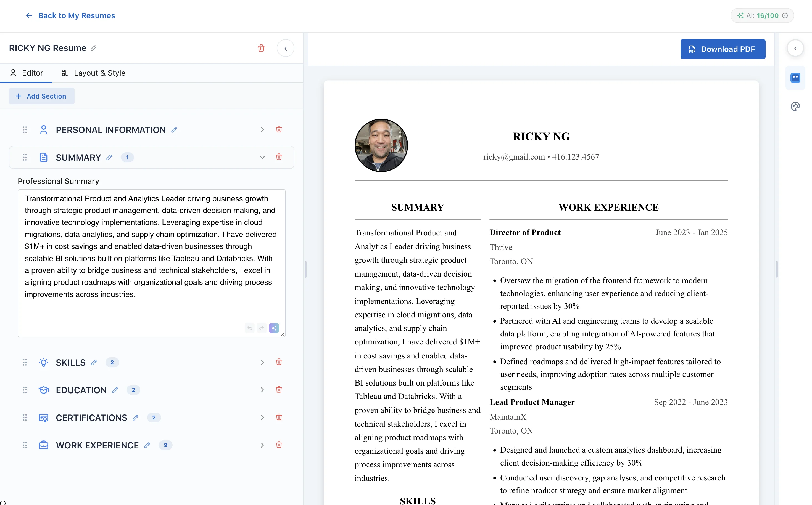
Task: Switch to the Layout & Style tab
Action: [x=93, y=73]
